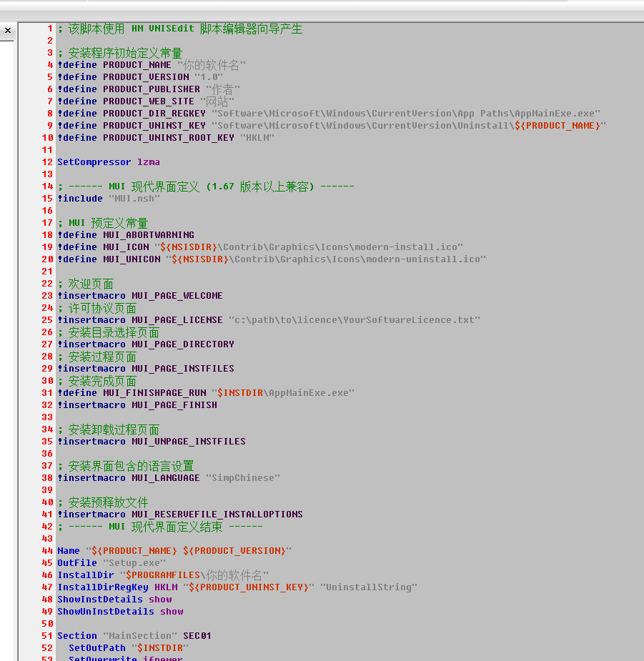Screen dimensions: 644x661
Task: Click the PRODUCT_NAME define on line 4
Action: tap(136, 64)
